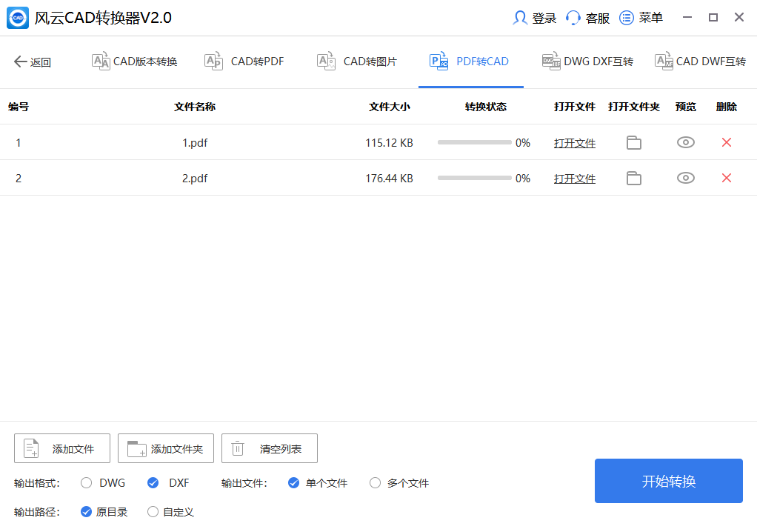Viewport: 757px width, 532px height.
Task: Click the add file button
Action: click(x=62, y=448)
